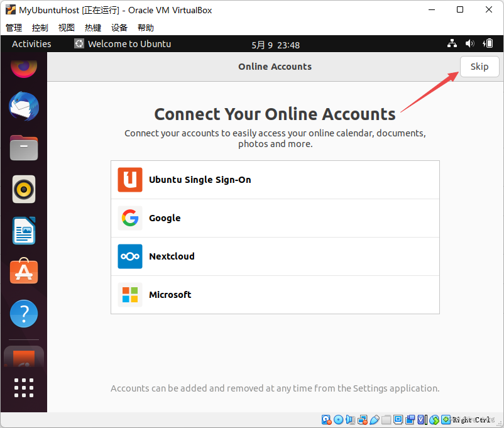
Task: Click VirtualBox audio status indicator
Action: tap(351, 420)
